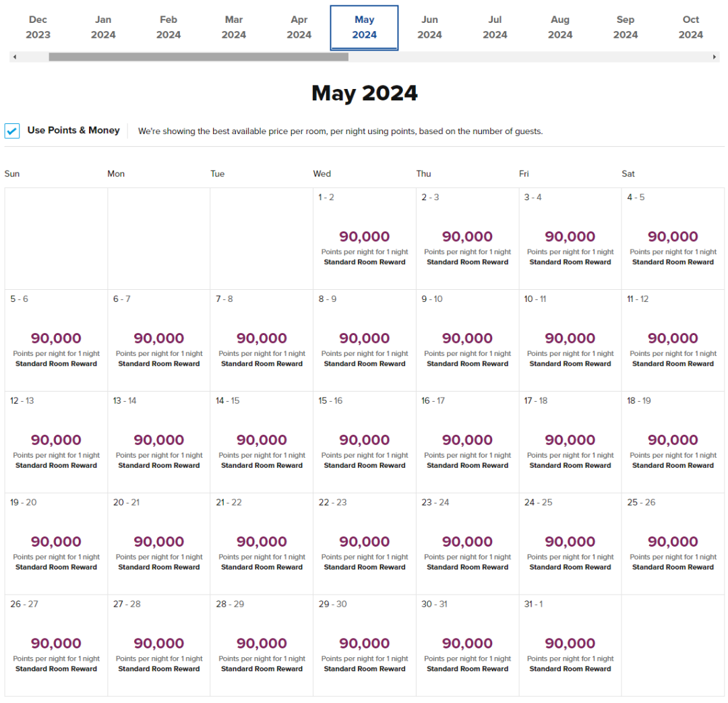This screenshot has width=728, height=703.
Task: Choose the May 31 - 1 Friday night
Action: (x=570, y=646)
